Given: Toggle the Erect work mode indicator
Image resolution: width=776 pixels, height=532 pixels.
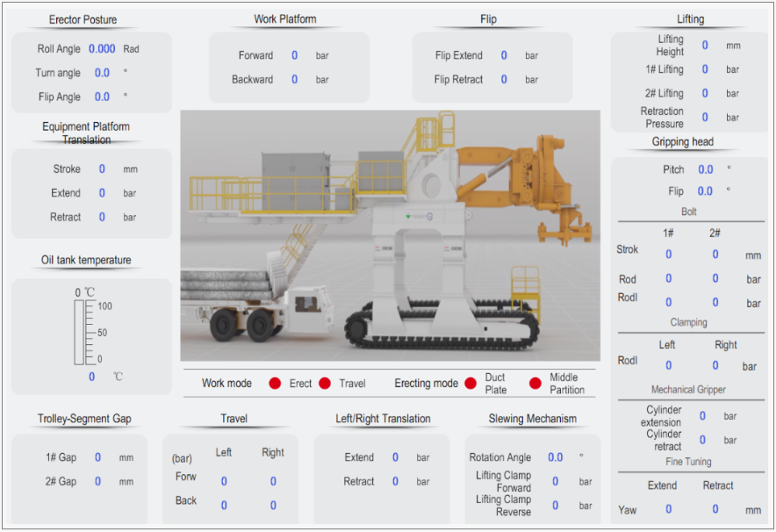Looking at the screenshot, I should click(275, 384).
